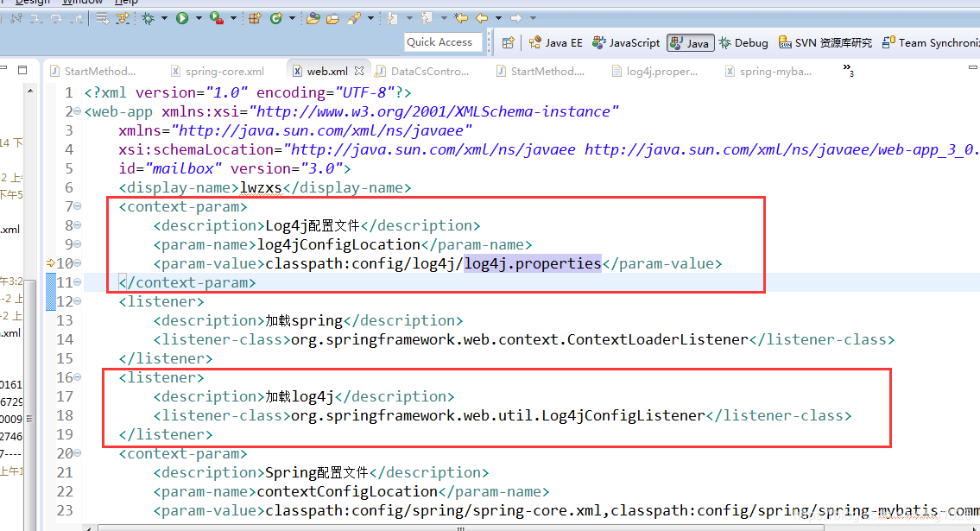Collapse the web-app fold on line 2
The width and height of the screenshot is (980, 531).
pyautogui.click(x=78, y=111)
